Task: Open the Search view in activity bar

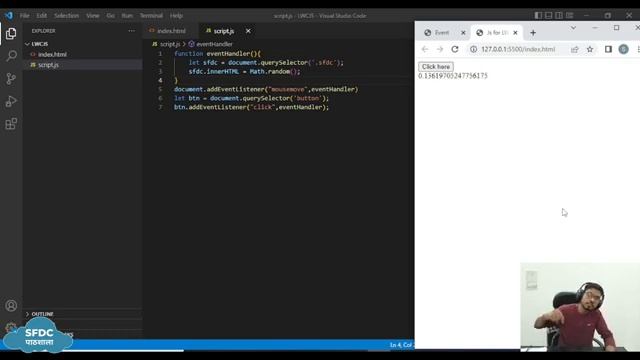Action: (11, 56)
